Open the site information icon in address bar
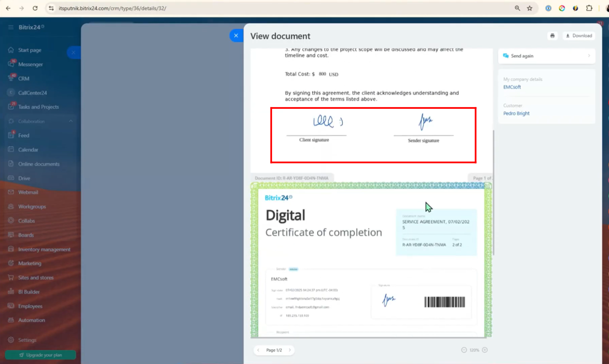The width and height of the screenshot is (609, 364). pos(51,8)
